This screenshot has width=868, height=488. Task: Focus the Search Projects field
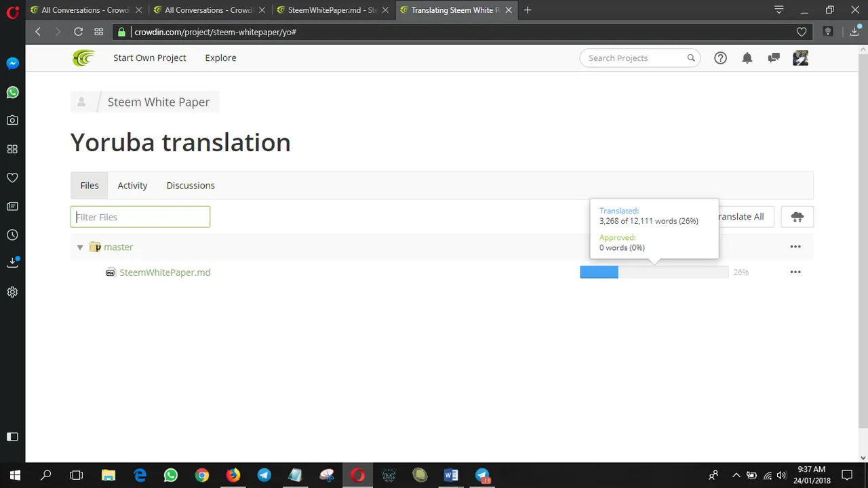640,58
